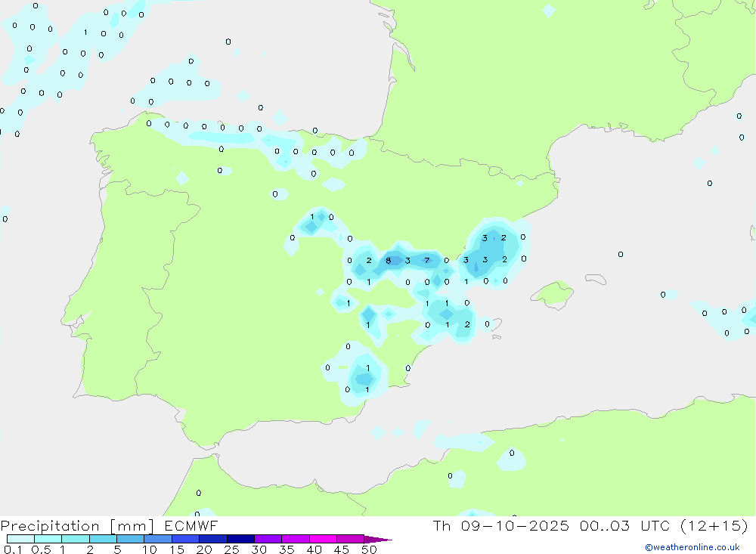This screenshot has height=554, width=756.
Task: Click the '45' legend scale label
Action: pos(342,549)
